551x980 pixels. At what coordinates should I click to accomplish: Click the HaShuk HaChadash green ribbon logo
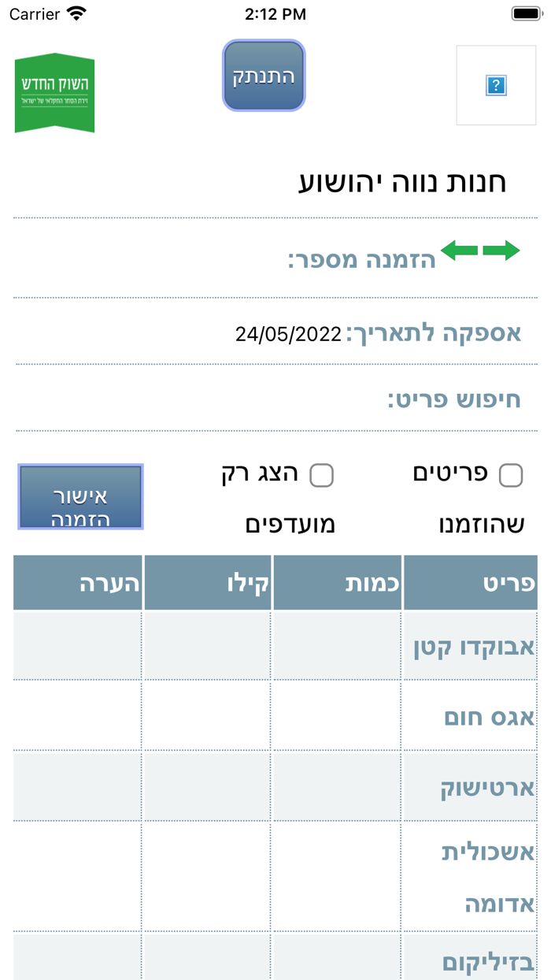[54, 87]
